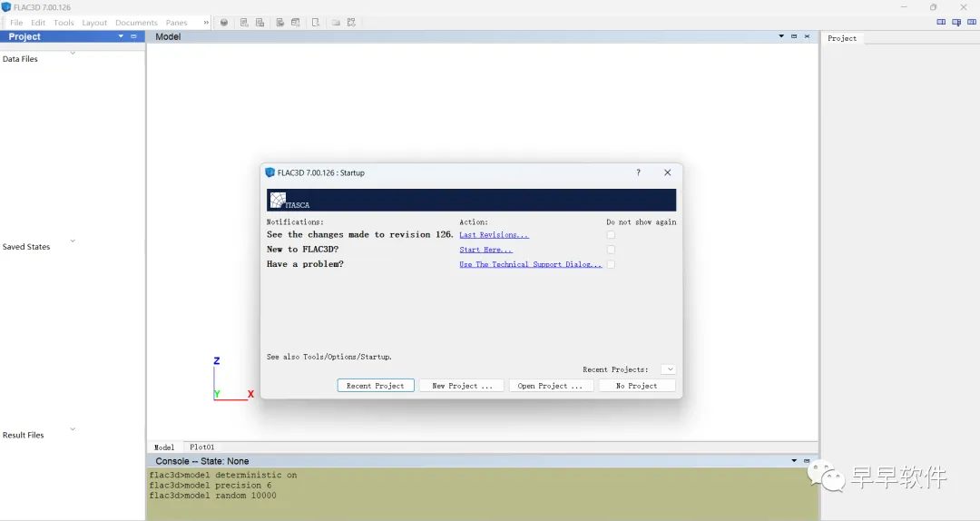This screenshot has width=980, height=521.
Task: Open the Layout menu
Action: pyautogui.click(x=94, y=23)
